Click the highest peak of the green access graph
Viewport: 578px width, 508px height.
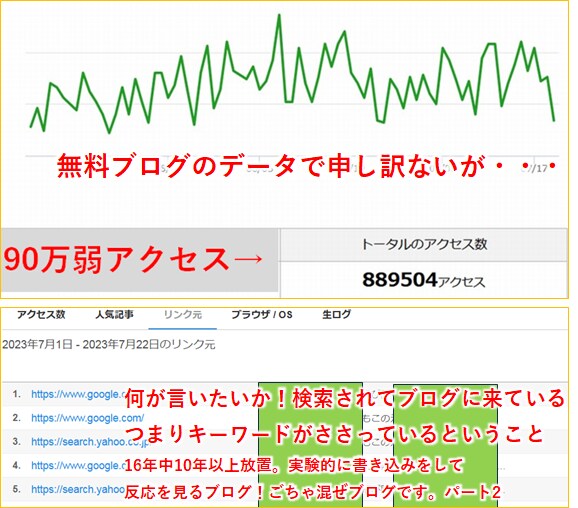(279, 15)
